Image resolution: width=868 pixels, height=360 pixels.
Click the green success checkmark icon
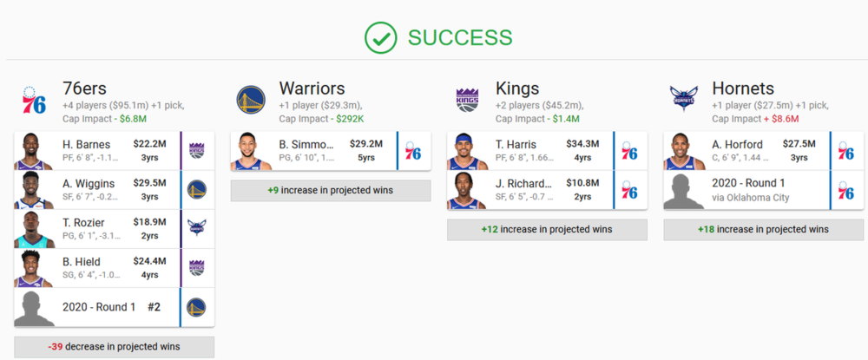point(379,37)
